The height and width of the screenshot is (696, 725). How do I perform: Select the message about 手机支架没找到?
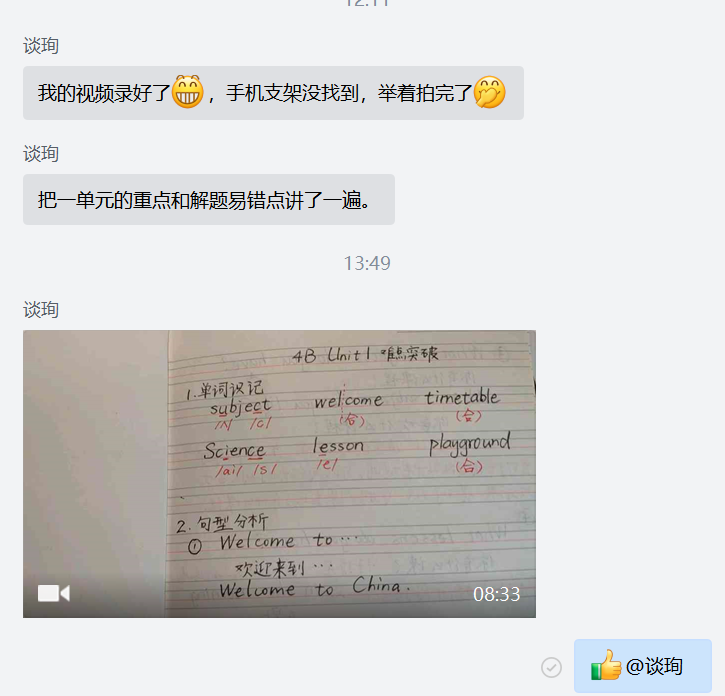pyautogui.click(x=273, y=93)
